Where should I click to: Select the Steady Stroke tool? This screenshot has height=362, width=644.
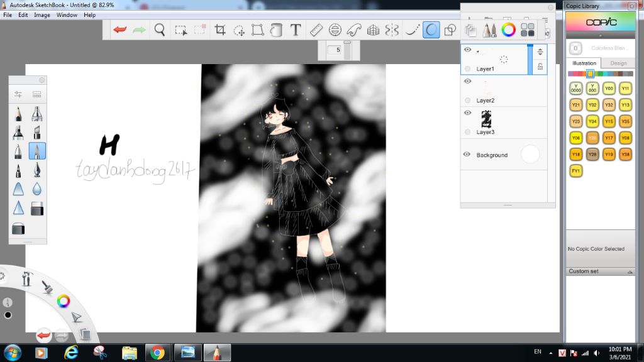click(x=413, y=30)
